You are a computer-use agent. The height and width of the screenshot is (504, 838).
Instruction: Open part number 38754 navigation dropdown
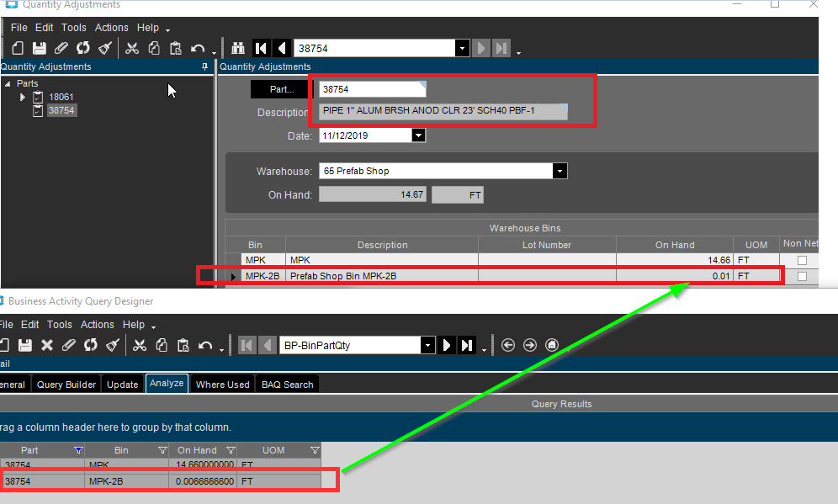(x=462, y=48)
